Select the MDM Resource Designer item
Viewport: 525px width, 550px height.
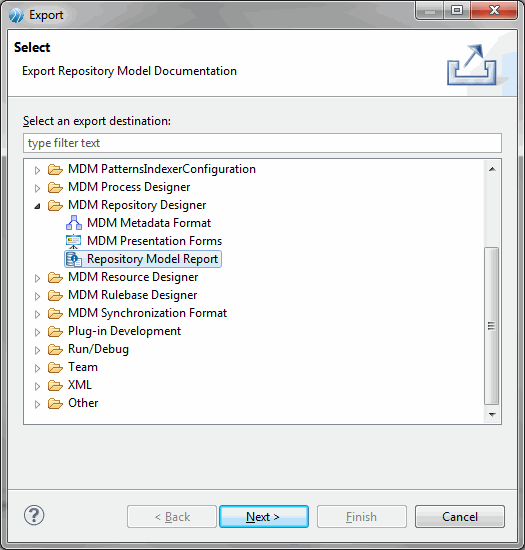point(133,277)
